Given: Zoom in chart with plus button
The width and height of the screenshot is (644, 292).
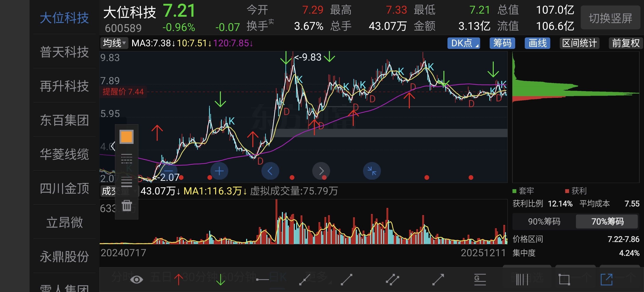Looking at the screenshot, I should [219, 171].
